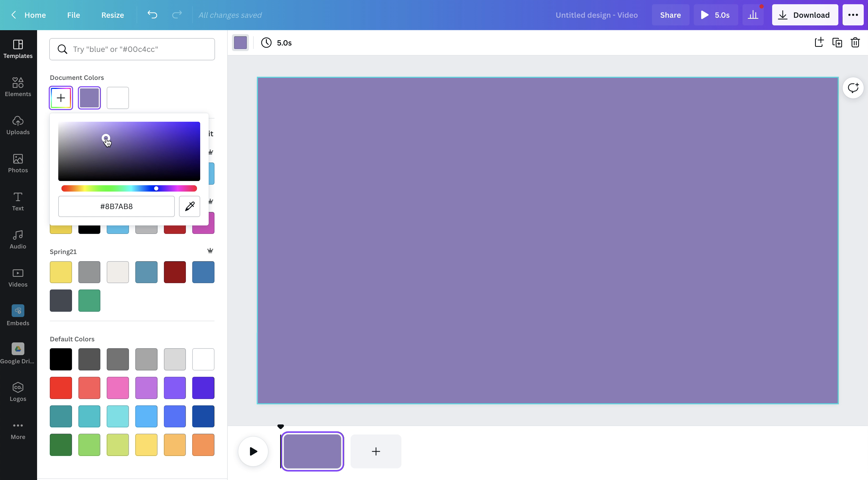Open the Uploads sidebar panel

click(x=18, y=125)
